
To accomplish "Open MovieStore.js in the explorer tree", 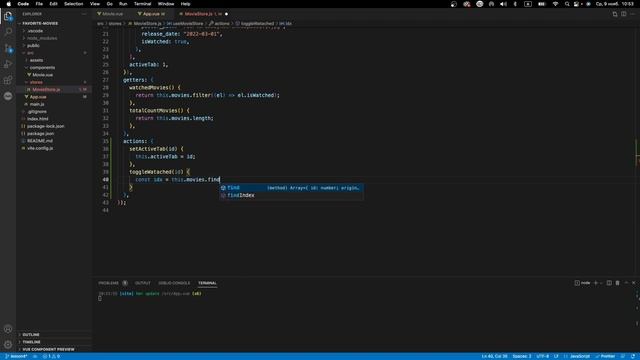I will [46, 89].
